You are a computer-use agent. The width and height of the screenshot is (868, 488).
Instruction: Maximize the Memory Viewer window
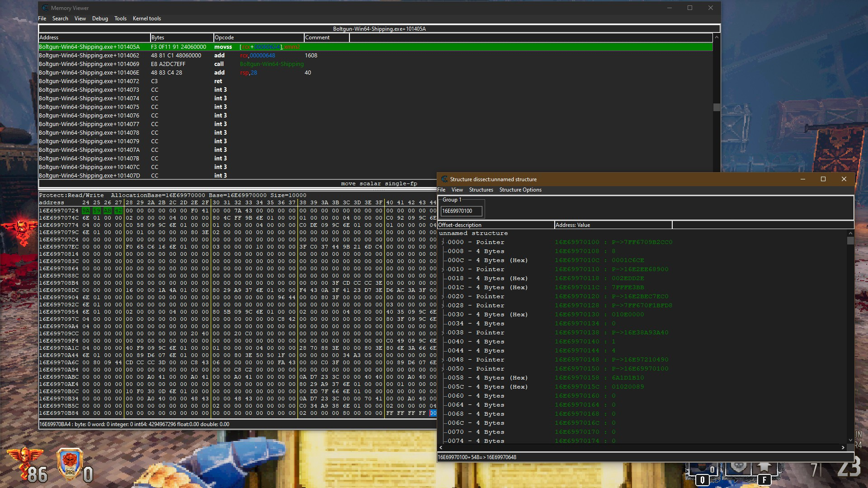690,8
